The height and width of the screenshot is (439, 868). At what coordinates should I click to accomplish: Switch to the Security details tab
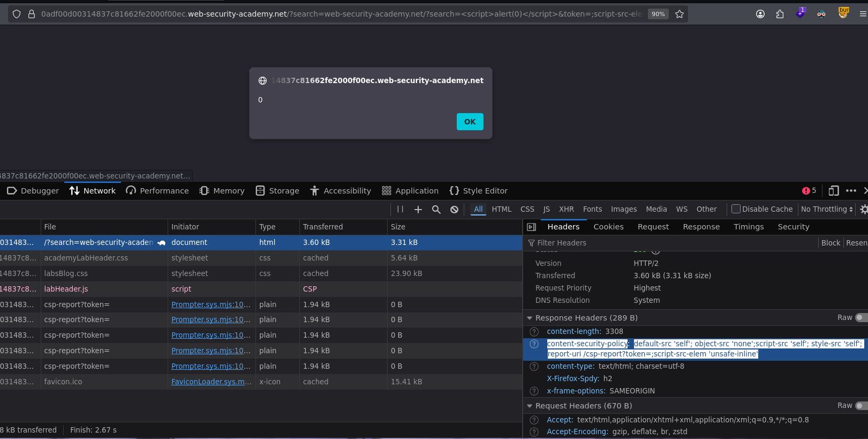[793, 227]
